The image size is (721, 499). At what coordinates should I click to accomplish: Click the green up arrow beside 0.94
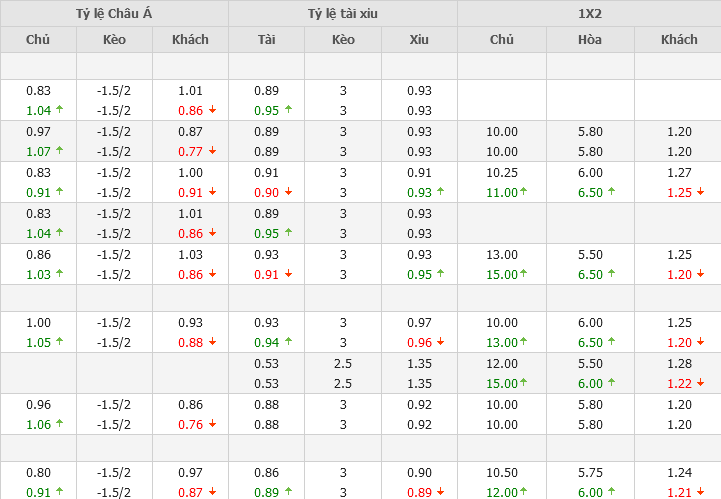point(288,342)
